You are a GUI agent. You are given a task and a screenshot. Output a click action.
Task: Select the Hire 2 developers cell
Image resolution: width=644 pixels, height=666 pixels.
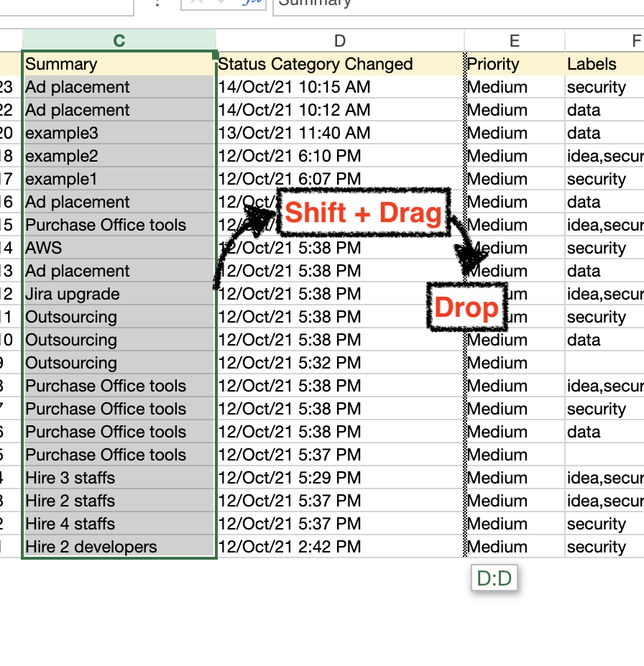119,547
